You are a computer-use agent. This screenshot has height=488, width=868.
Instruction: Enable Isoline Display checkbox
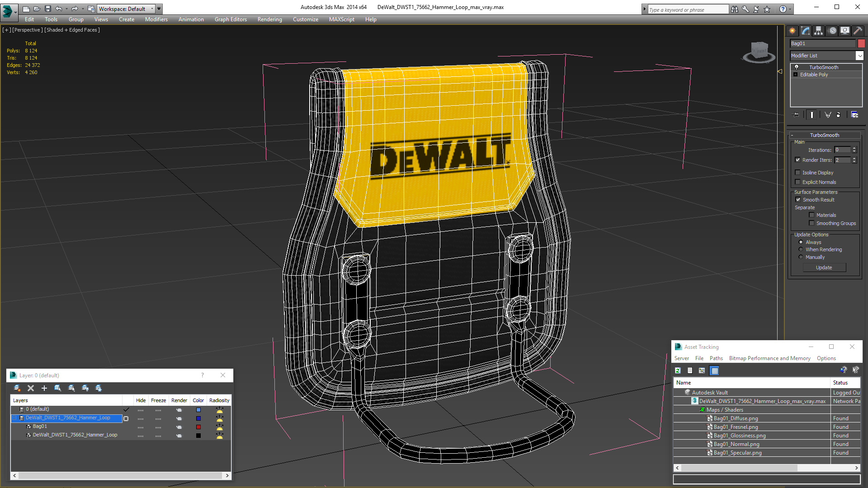tap(798, 173)
